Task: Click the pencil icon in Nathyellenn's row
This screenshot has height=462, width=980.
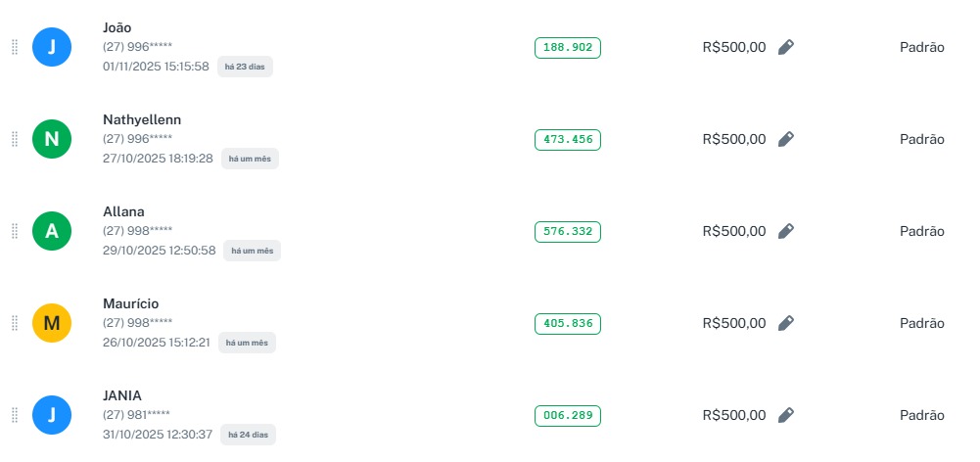Action: [x=785, y=139]
